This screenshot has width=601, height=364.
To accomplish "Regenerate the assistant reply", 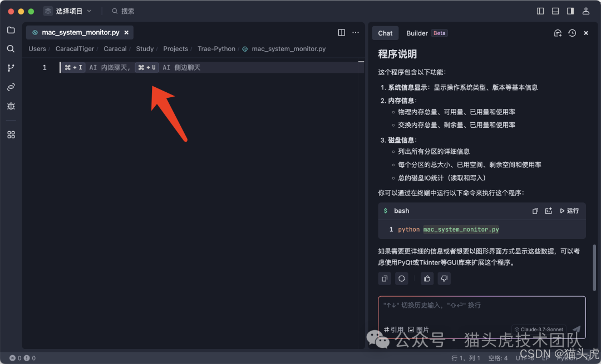I will click(402, 278).
